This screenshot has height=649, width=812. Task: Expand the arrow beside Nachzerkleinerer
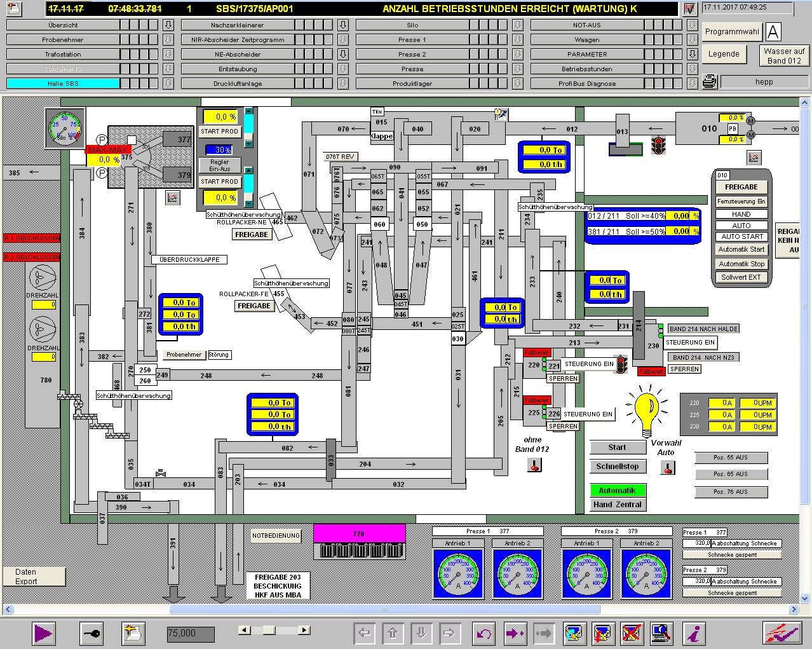[x=342, y=25]
